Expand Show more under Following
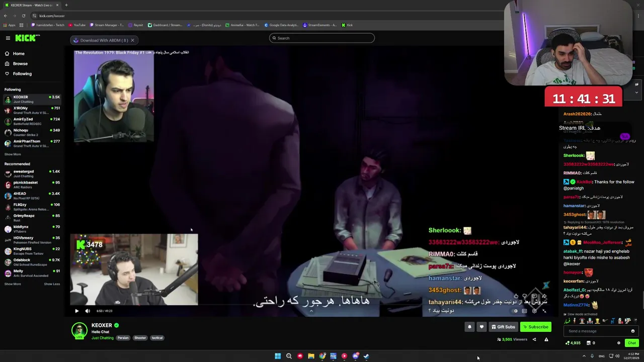Viewport: 644px width, 362px height. pos(13,154)
